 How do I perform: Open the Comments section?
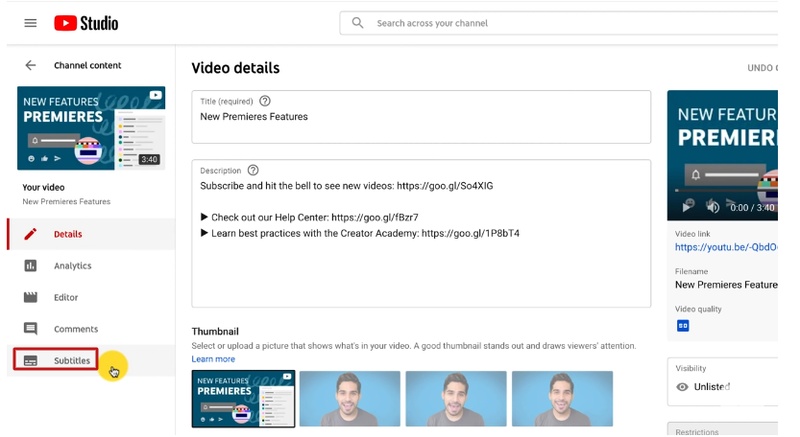point(75,329)
